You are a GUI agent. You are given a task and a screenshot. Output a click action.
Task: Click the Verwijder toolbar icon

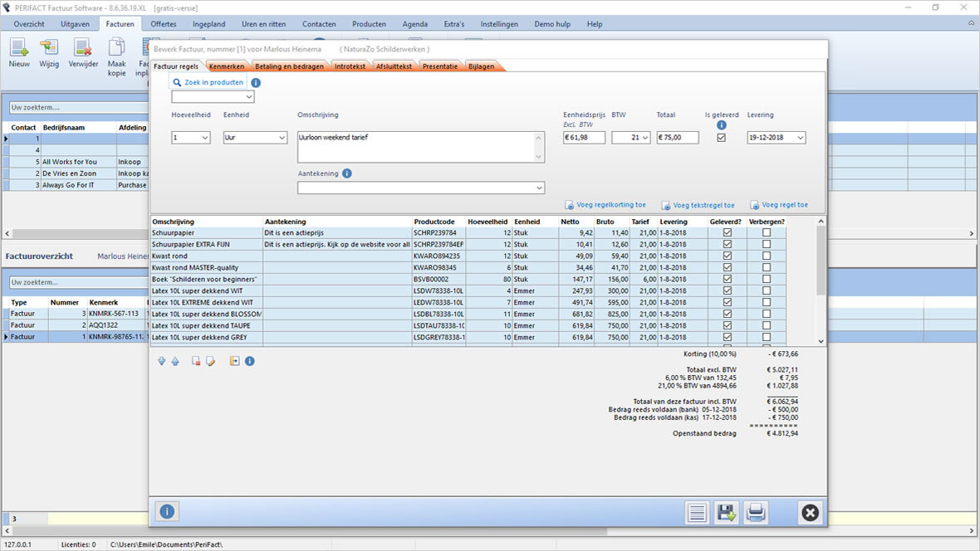point(82,47)
